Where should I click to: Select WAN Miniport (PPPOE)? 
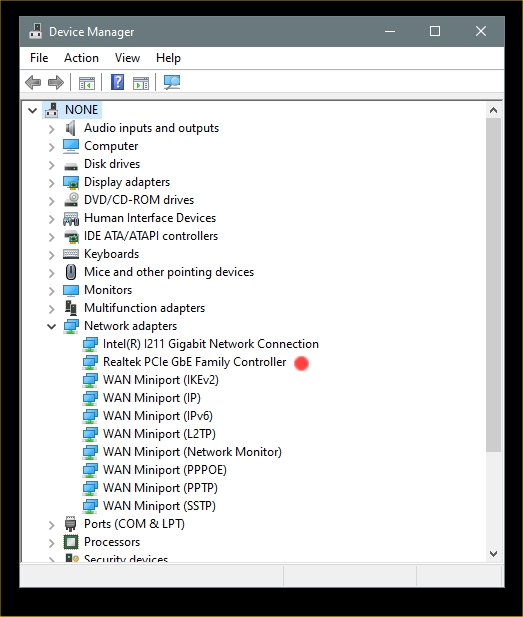point(164,470)
